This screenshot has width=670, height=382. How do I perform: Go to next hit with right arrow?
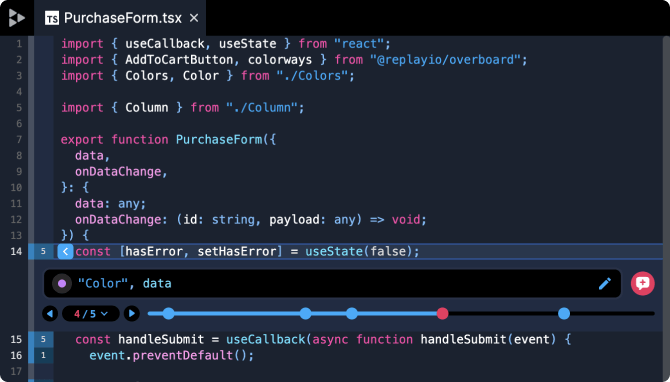click(132, 314)
